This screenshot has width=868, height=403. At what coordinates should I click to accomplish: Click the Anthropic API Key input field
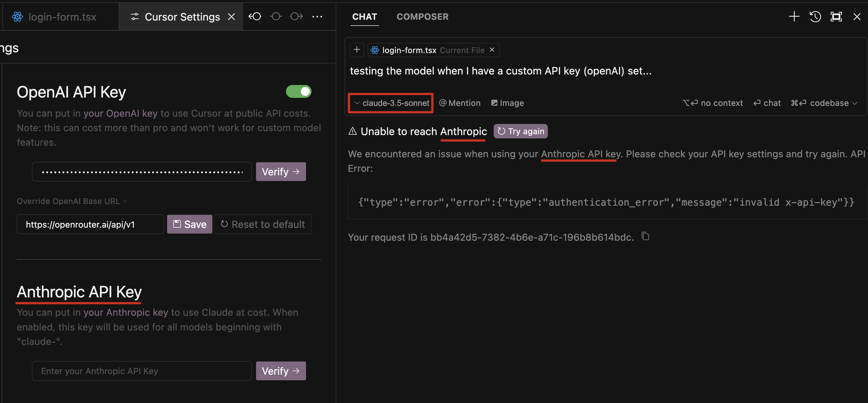click(142, 371)
